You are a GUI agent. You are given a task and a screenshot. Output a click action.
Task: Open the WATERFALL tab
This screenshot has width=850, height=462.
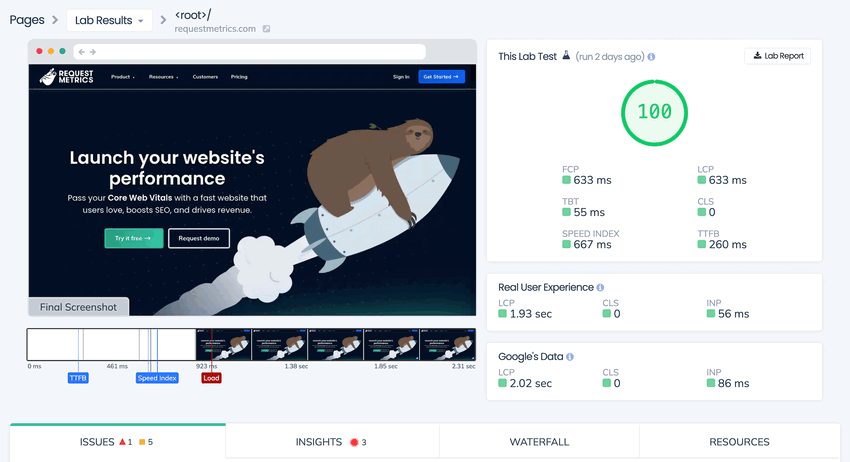539,442
